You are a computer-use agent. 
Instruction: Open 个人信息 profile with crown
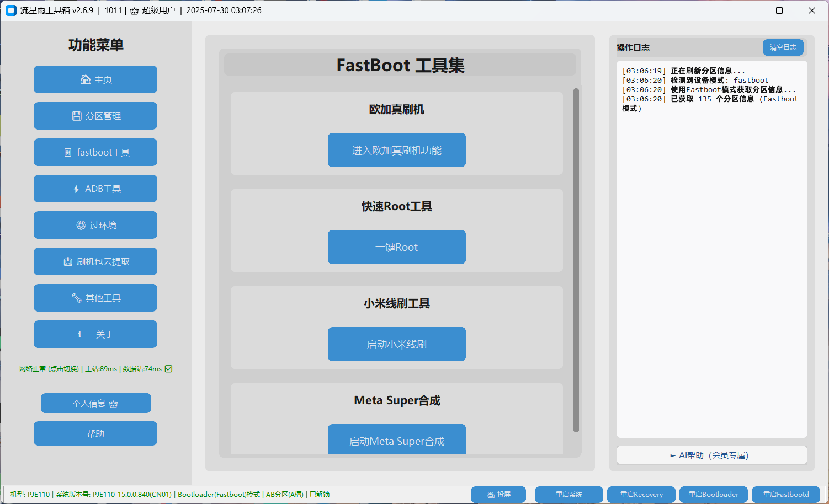click(95, 403)
